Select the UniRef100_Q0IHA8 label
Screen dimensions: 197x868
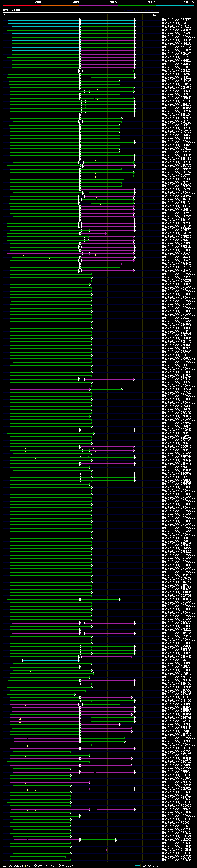pos(177,850)
